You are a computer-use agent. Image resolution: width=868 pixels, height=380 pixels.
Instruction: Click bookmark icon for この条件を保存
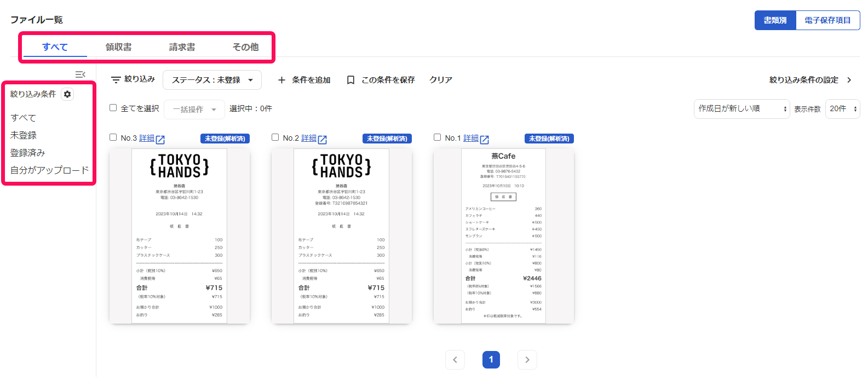(351, 80)
